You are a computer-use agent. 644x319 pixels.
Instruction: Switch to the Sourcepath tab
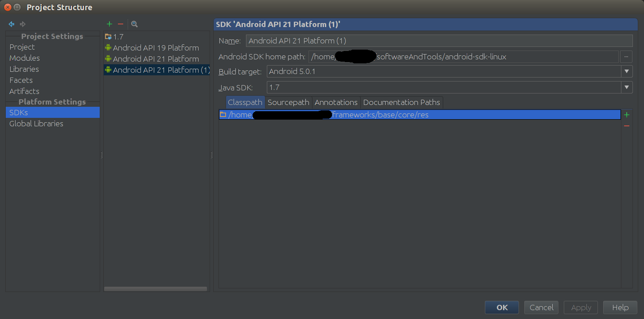pyautogui.click(x=288, y=102)
